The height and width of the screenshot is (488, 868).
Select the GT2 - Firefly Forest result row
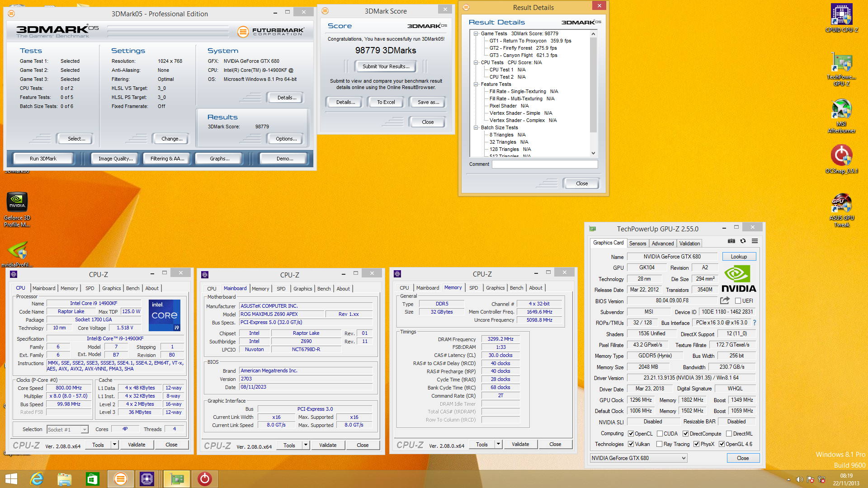click(523, 48)
